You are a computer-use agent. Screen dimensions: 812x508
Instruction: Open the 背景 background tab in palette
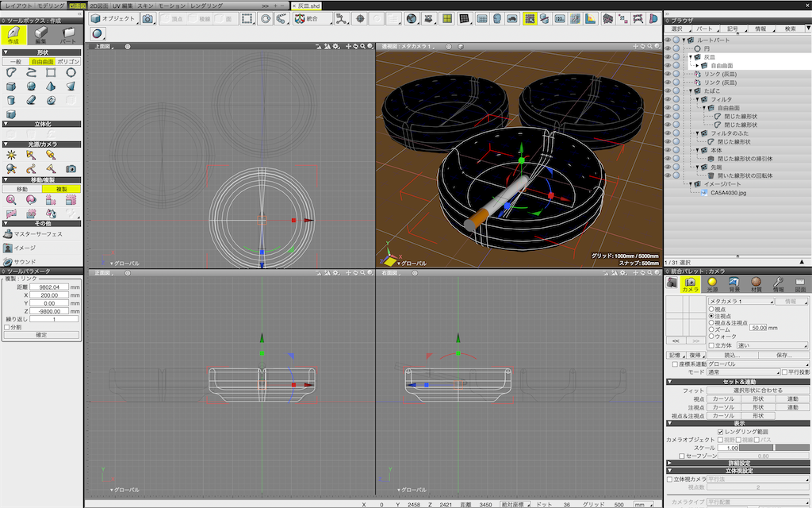click(x=733, y=284)
